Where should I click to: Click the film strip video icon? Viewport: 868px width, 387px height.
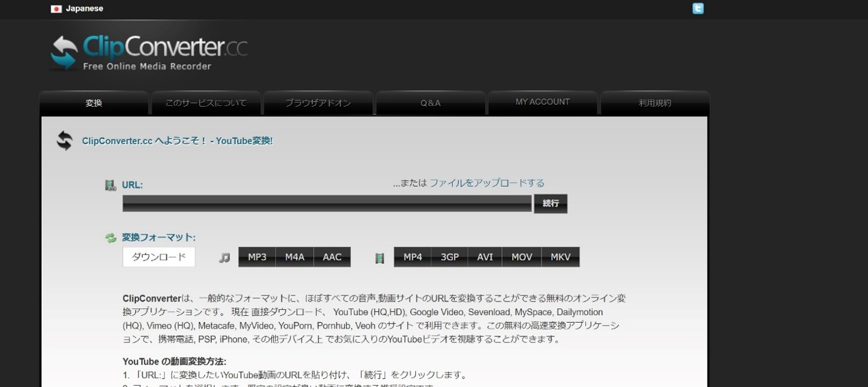point(380,258)
